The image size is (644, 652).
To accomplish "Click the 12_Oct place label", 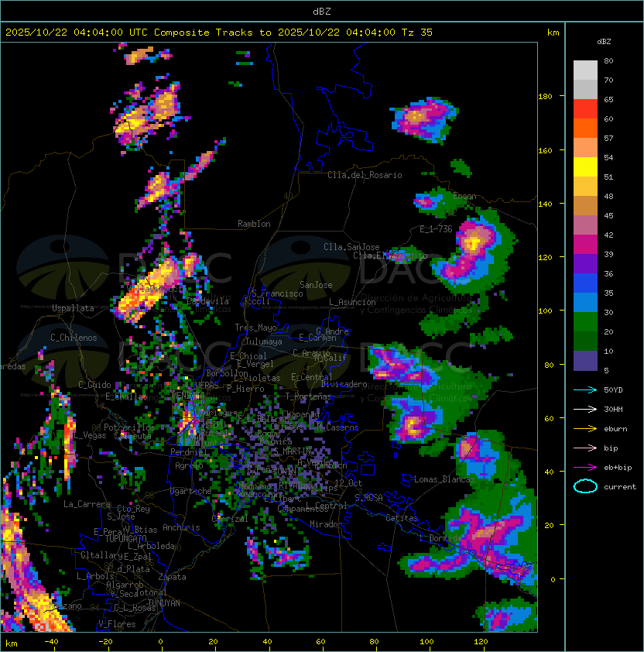I will click(x=348, y=483).
